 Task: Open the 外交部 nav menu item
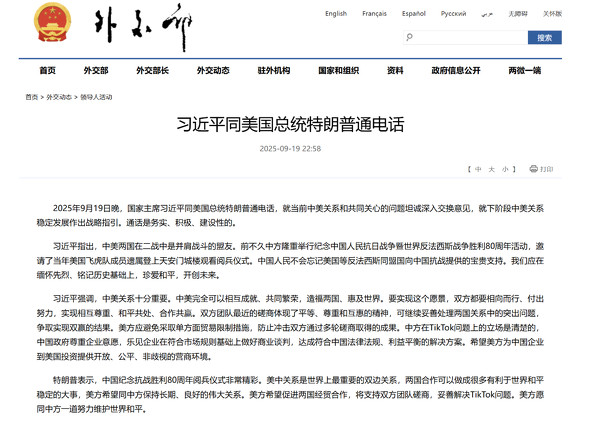tap(96, 70)
